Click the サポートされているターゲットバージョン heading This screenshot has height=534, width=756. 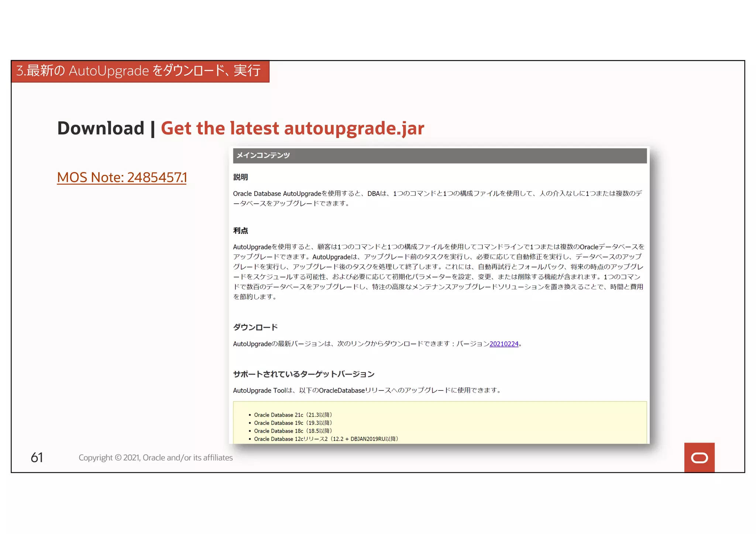coord(303,374)
